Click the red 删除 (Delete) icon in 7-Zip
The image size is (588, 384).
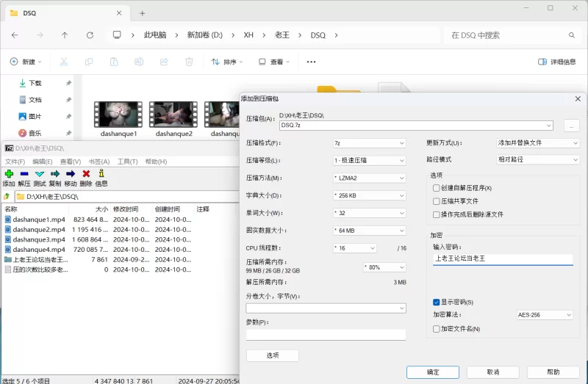(x=86, y=174)
